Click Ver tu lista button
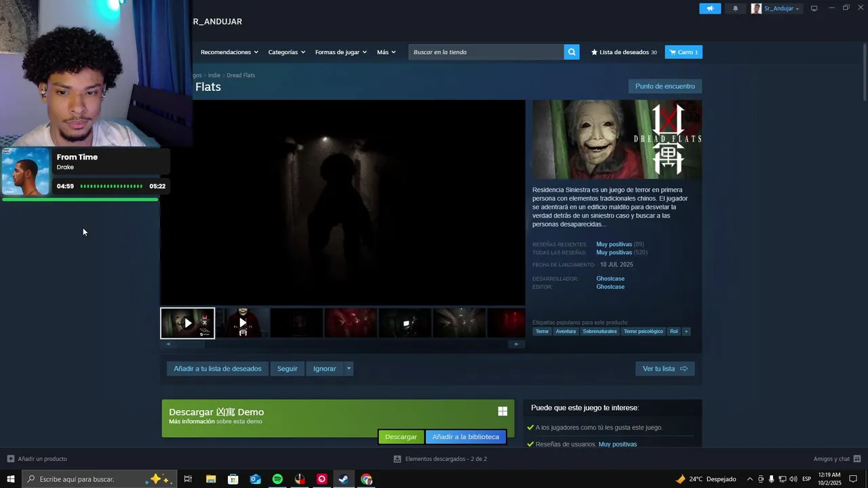 pos(665,369)
